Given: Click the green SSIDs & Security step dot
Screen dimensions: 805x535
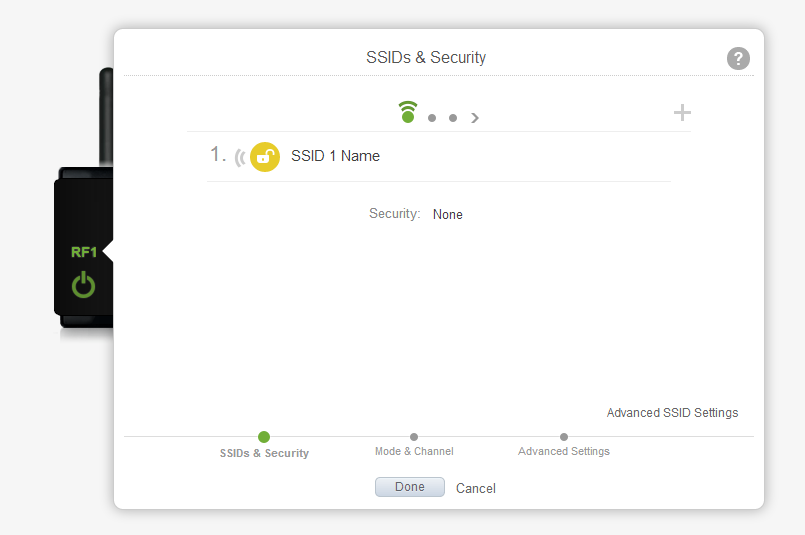Looking at the screenshot, I should (264, 437).
